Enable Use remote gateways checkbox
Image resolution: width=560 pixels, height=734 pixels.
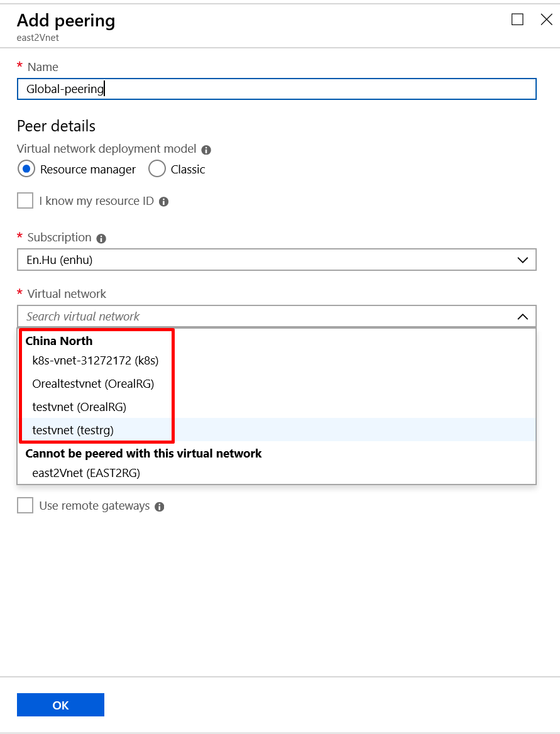tap(25, 505)
